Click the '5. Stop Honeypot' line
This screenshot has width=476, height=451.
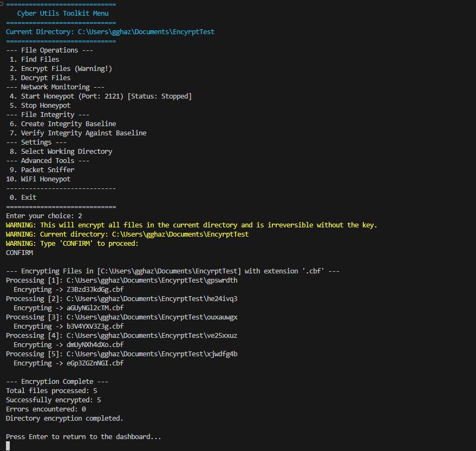(40, 106)
